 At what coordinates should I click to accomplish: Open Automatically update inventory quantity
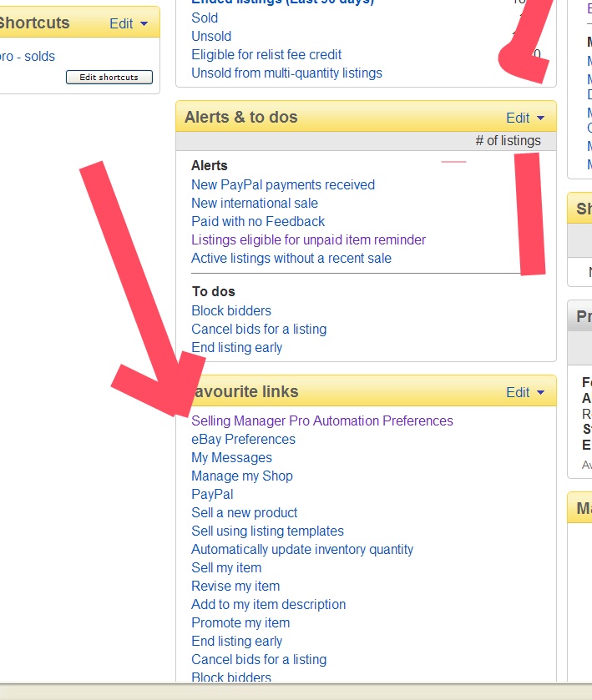301,549
